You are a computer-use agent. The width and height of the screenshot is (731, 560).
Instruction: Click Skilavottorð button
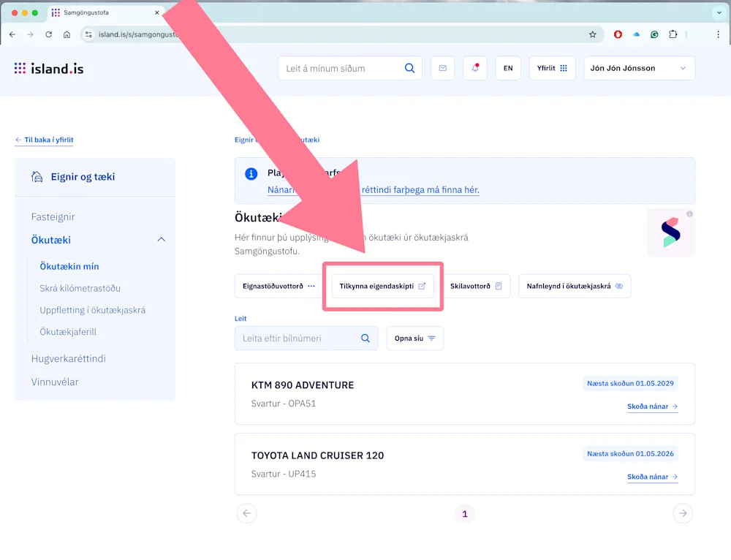click(x=476, y=287)
